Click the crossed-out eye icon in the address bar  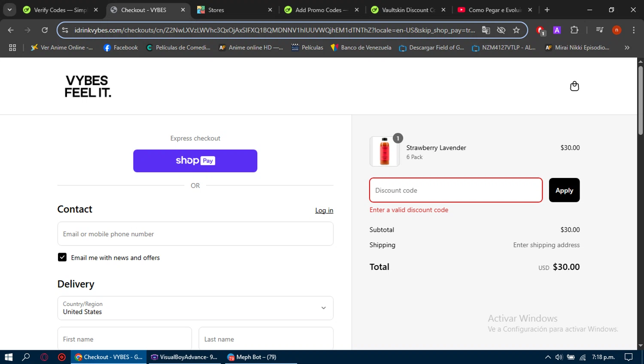(x=501, y=30)
